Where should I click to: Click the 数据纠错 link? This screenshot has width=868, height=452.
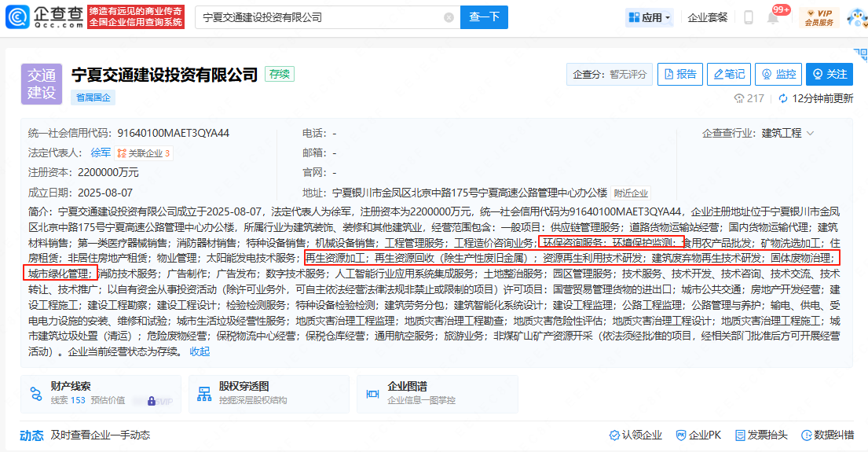(828, 435)
